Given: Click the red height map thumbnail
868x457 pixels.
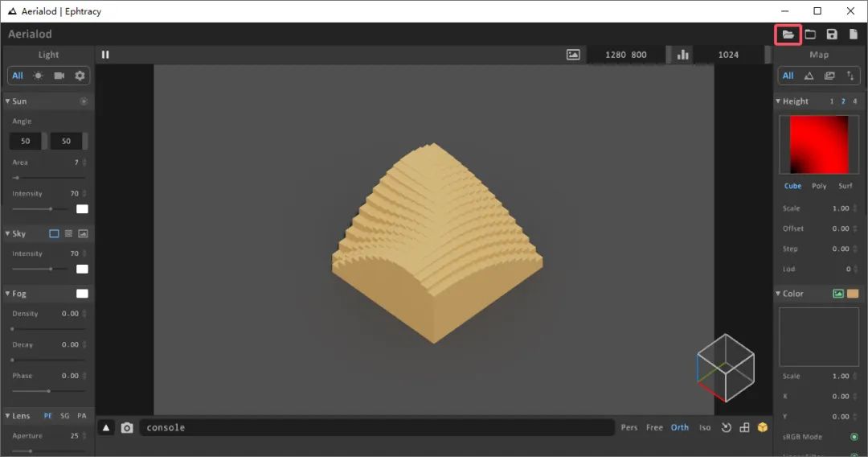Looking at the screenshot, I should point(819,145).
